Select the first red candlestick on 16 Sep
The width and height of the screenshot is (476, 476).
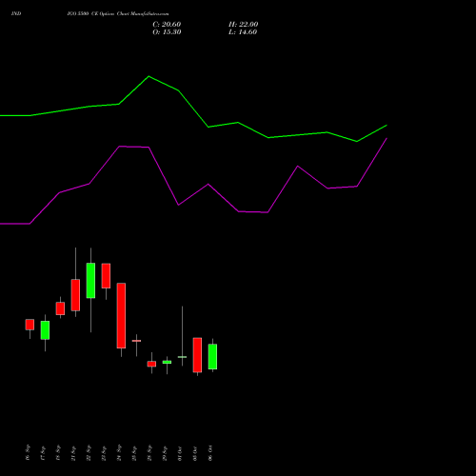[x=30, y=325]
